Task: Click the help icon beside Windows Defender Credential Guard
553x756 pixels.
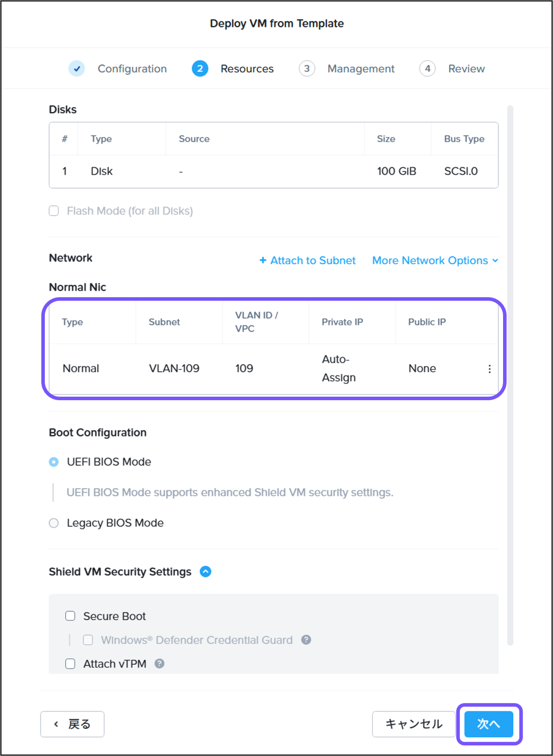Action: [x=306, y=640]
